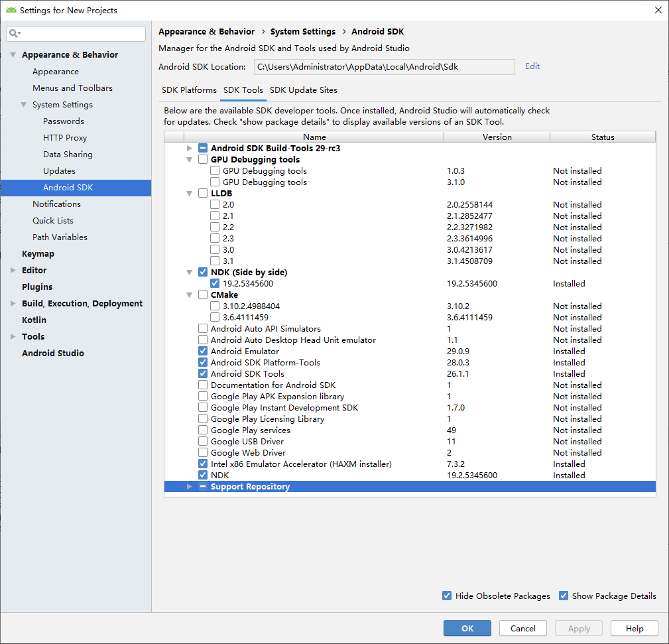The width and height of the screenshot is (669, 644).
Task: Check Google Play services checkbox
Action: pos(203,430)
